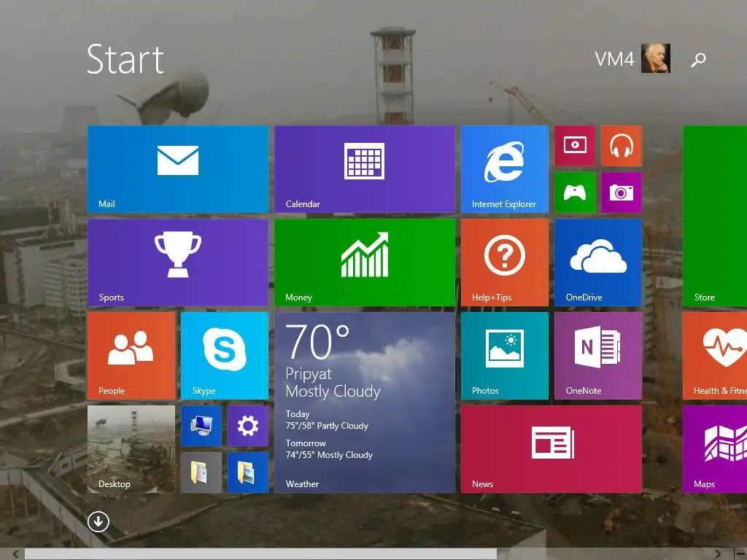Click 'Today' forecast in Weather tile
This screenshot has height=560, width=747.
[x=298, y=414]
